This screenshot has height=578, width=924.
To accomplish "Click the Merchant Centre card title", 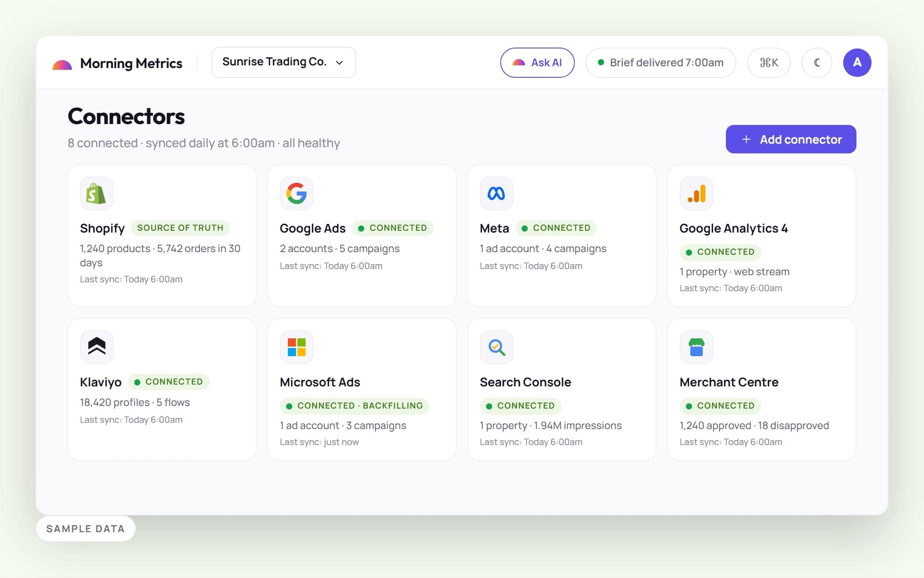I will click(x=729, y=382).
